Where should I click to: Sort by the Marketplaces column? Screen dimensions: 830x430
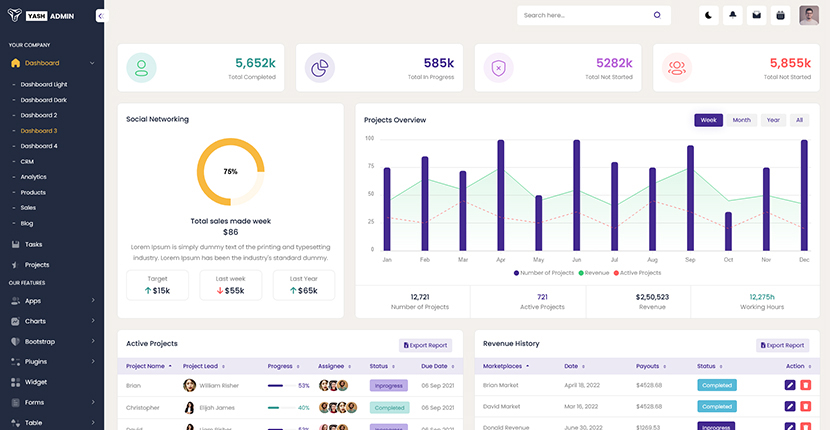[506, 366]
